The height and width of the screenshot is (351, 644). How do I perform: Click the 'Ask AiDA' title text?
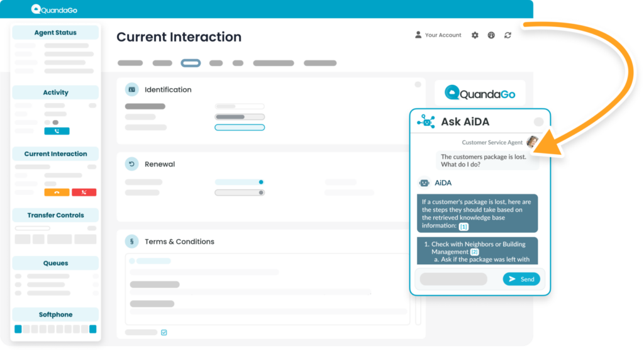click(x=465, y=121)
